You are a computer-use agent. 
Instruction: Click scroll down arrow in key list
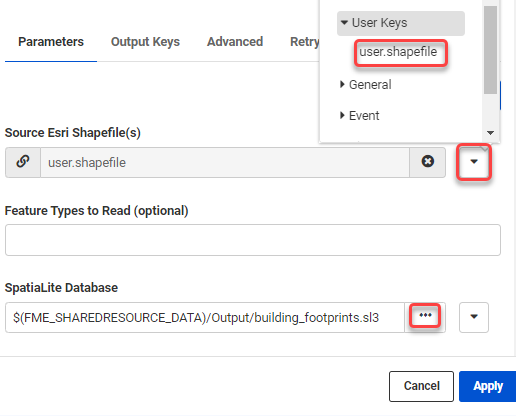(490, 133)
